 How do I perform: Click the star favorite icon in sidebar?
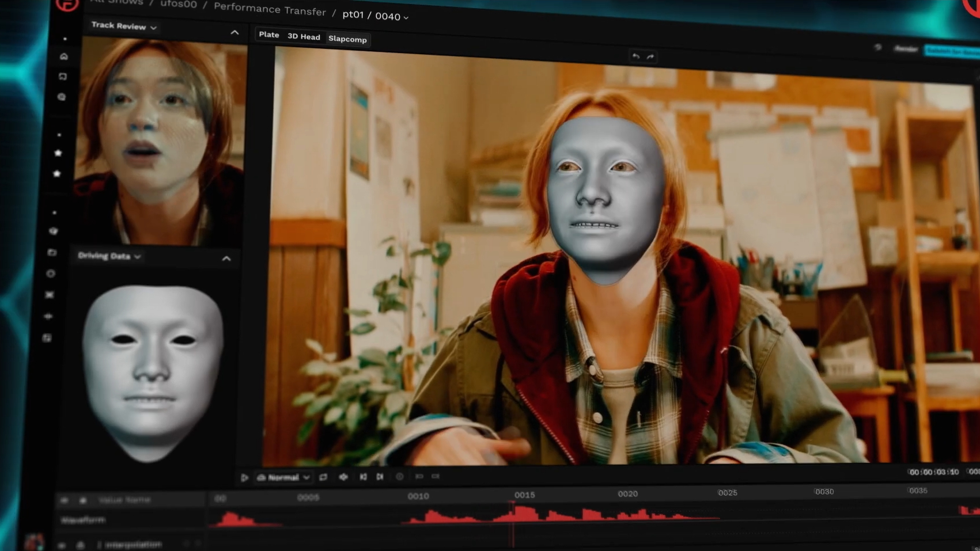(x=56, y=153)
